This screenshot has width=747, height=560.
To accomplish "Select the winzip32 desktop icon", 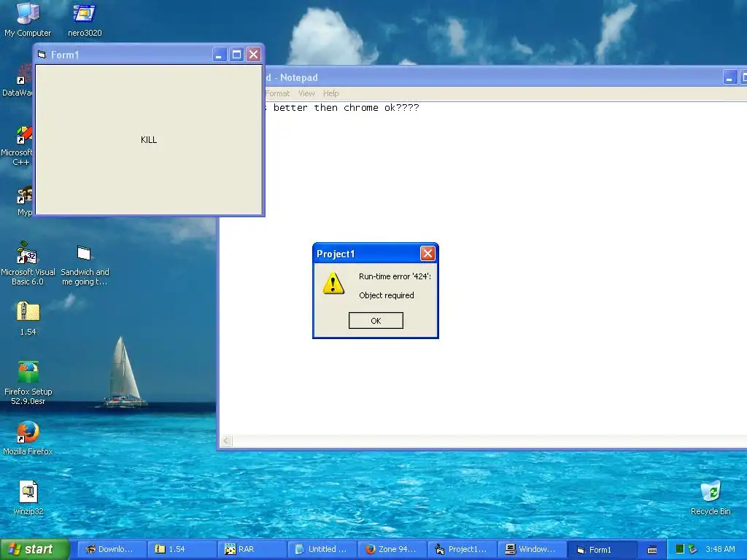I will pos(28,497).
